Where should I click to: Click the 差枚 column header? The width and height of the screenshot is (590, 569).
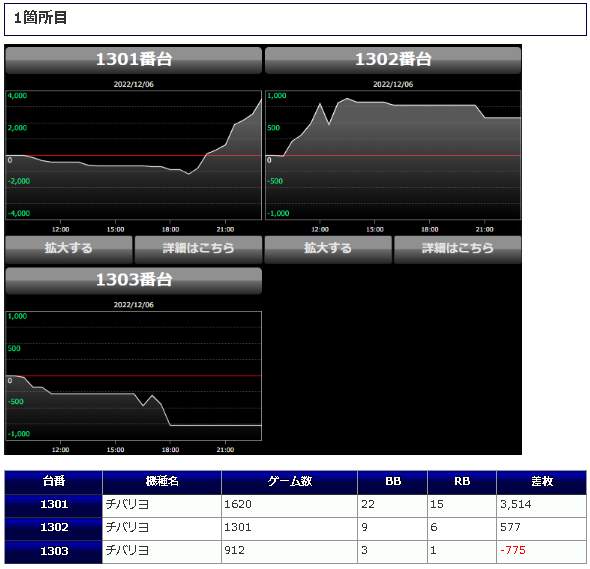(x=541, y=482)
